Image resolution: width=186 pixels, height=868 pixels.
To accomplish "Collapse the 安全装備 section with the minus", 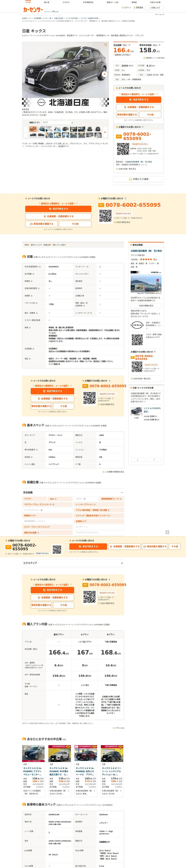I will tap(122, 492).
